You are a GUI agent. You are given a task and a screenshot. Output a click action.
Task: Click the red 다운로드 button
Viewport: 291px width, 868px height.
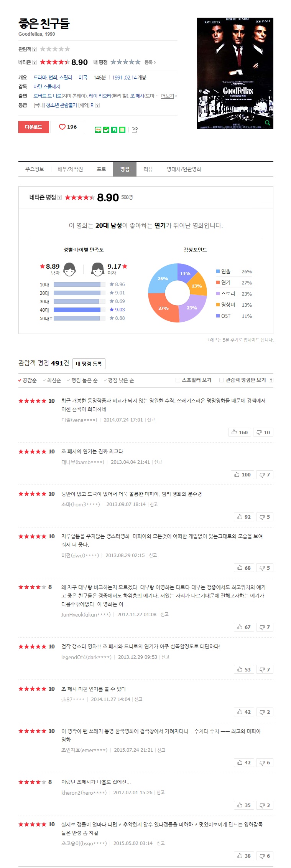(34, 127)
